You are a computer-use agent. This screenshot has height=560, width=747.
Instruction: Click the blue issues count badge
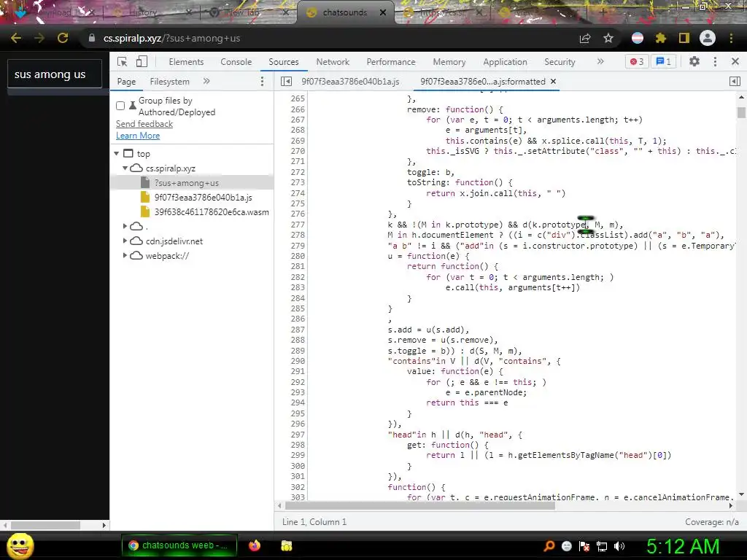(x=664, y=61)
